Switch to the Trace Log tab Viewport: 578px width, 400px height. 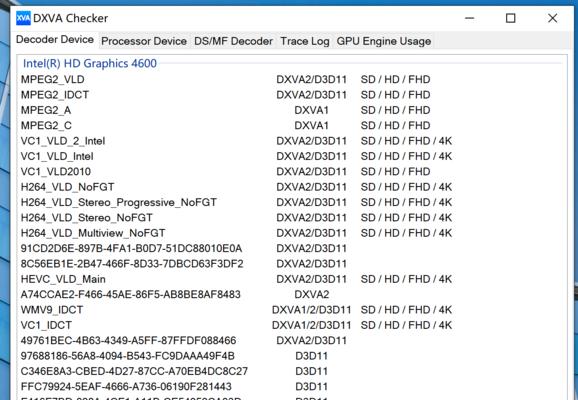(x=305, y=41)
